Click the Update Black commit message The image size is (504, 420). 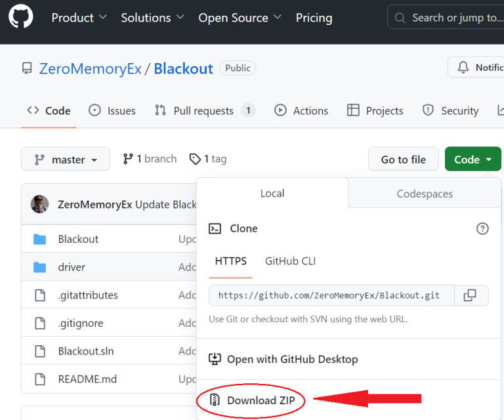[166, 204]
